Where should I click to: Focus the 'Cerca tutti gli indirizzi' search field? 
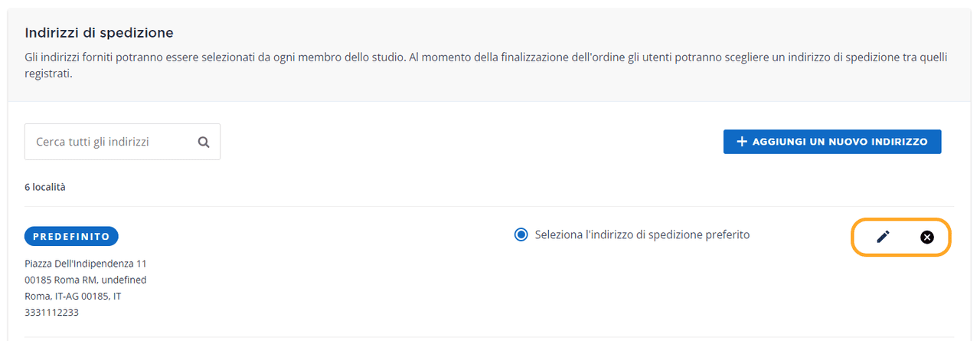111,142
